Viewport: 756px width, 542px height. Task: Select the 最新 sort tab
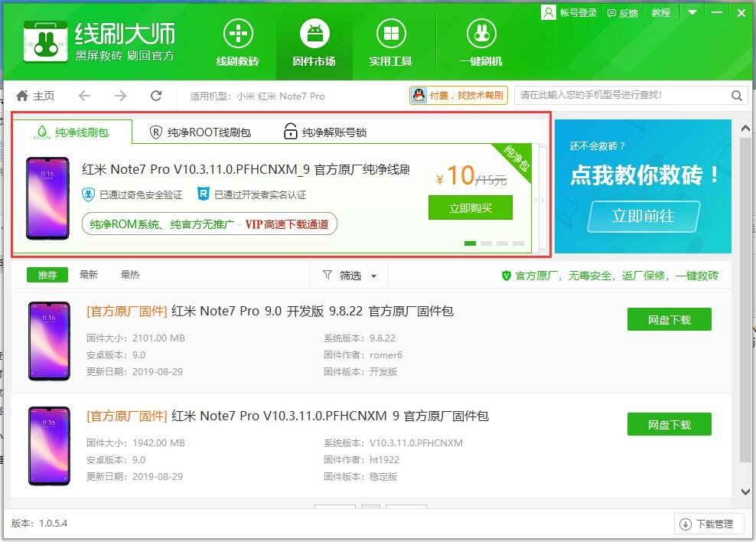89,274
